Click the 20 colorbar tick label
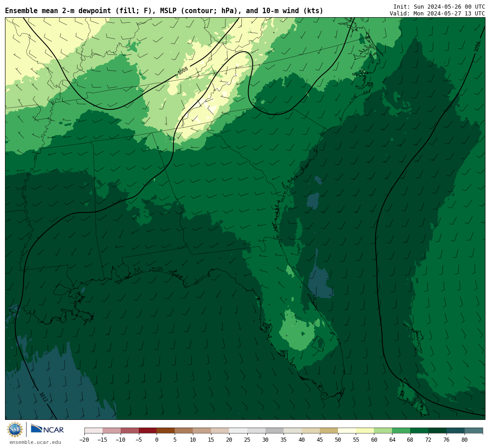The width and height of the screenshot is (490, 448). (230, 439)
